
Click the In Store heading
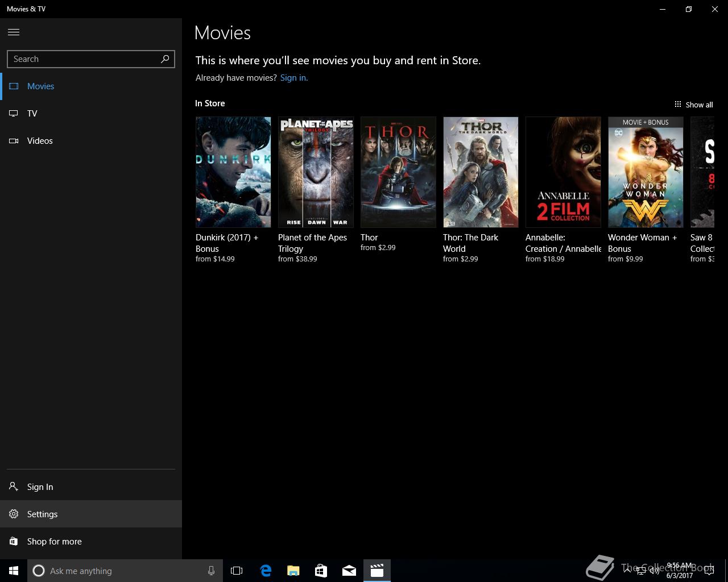(x=210, y=103)
